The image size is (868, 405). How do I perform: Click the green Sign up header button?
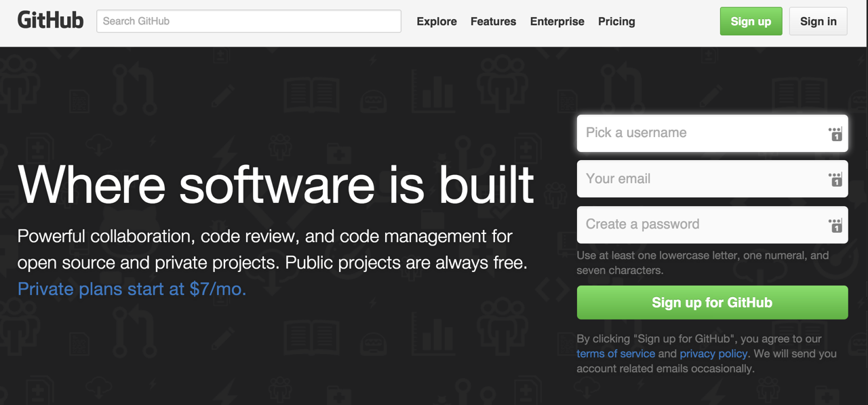751,21
